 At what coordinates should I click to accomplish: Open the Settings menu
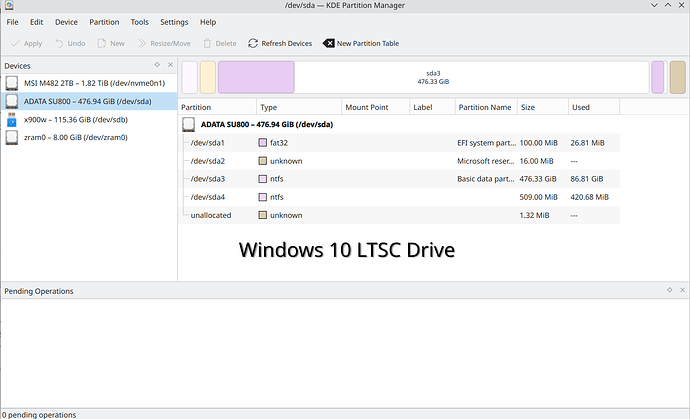pos(174,21)
